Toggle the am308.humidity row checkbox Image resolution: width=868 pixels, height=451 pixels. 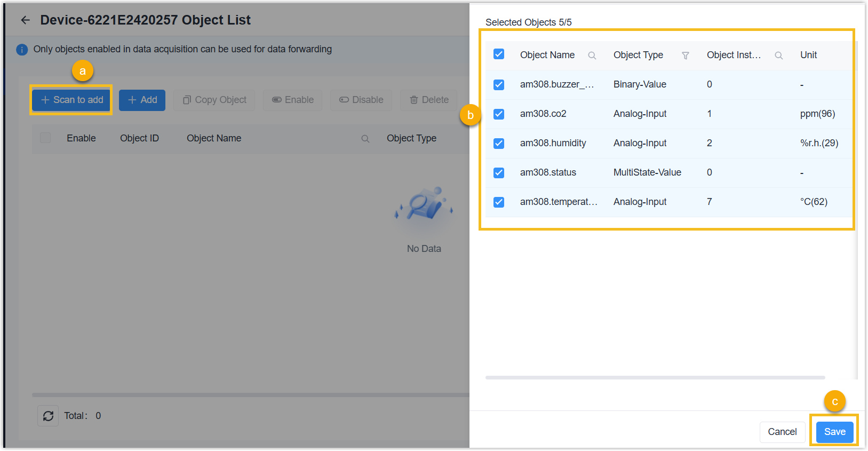[x=499, y=144]
